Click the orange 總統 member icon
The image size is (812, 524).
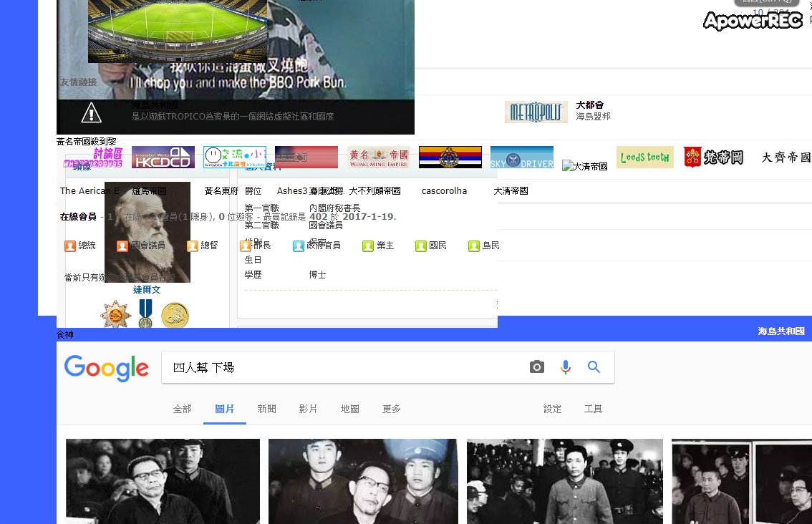click(70, 246)
